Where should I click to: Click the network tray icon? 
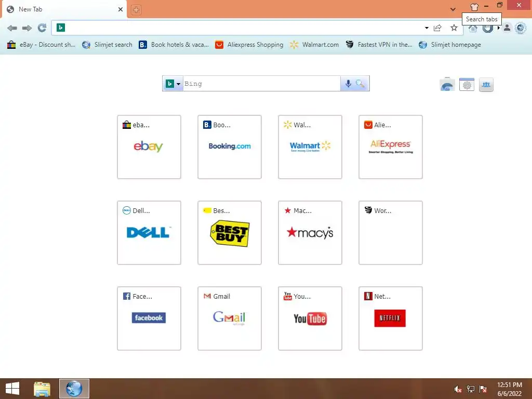[x=471, y=389]
